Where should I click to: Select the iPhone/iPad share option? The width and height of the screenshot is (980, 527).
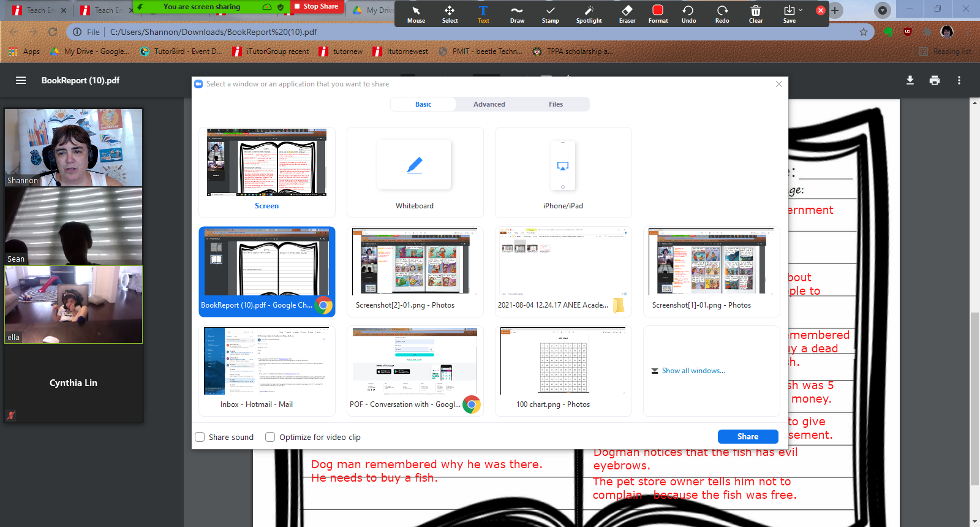(563, 172)
